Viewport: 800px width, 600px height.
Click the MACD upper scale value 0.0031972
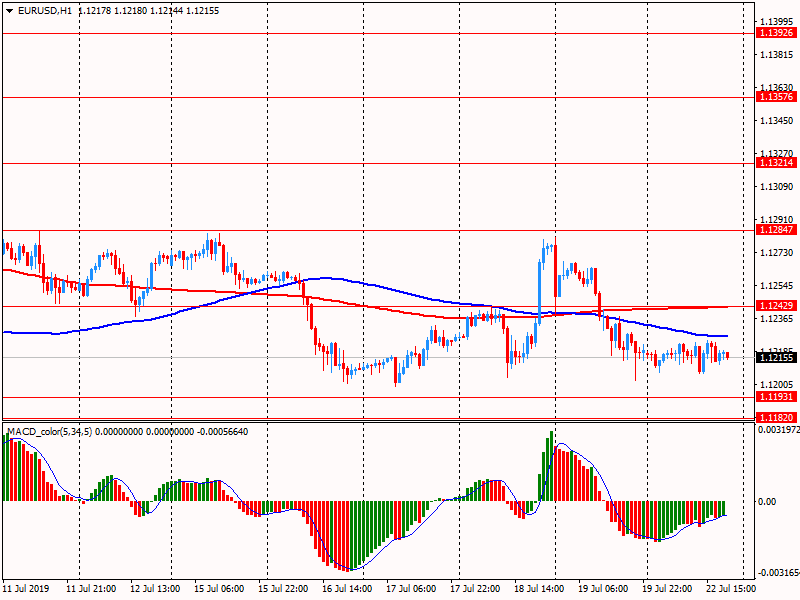(779, 430)
